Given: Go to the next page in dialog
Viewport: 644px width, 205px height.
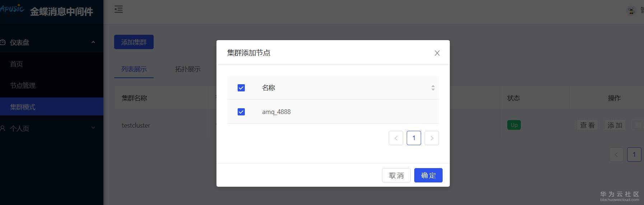Looking at the screenshot, I should tap(432, 138).
